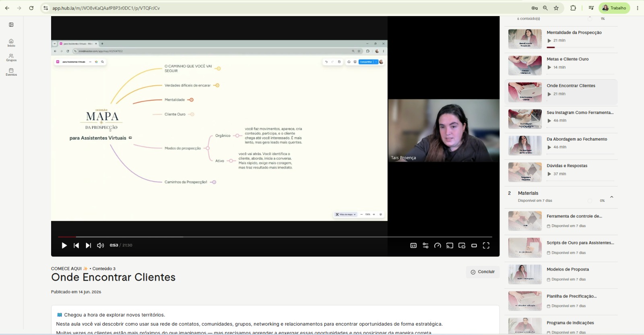Select the Metas e Cliente Ouro thumbnail
The image size is (644, 335).
pos(525,66)
